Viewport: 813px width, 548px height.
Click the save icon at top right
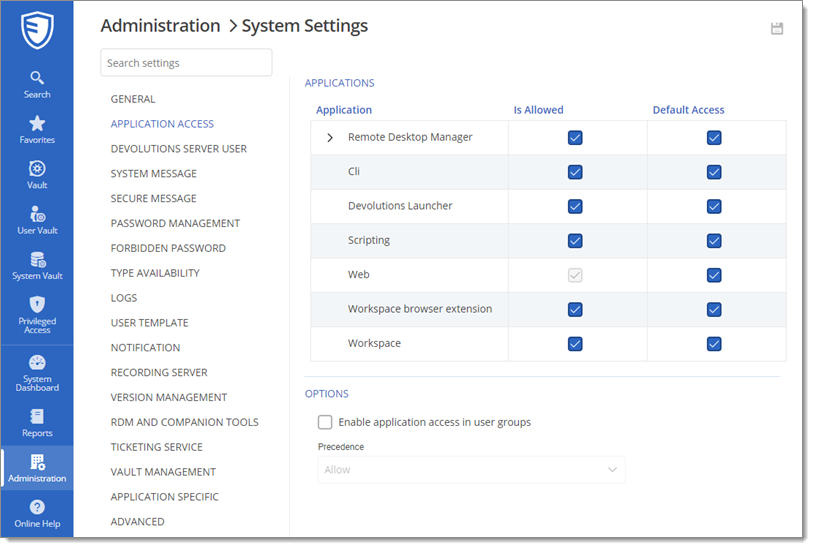(x=777, y=29)
